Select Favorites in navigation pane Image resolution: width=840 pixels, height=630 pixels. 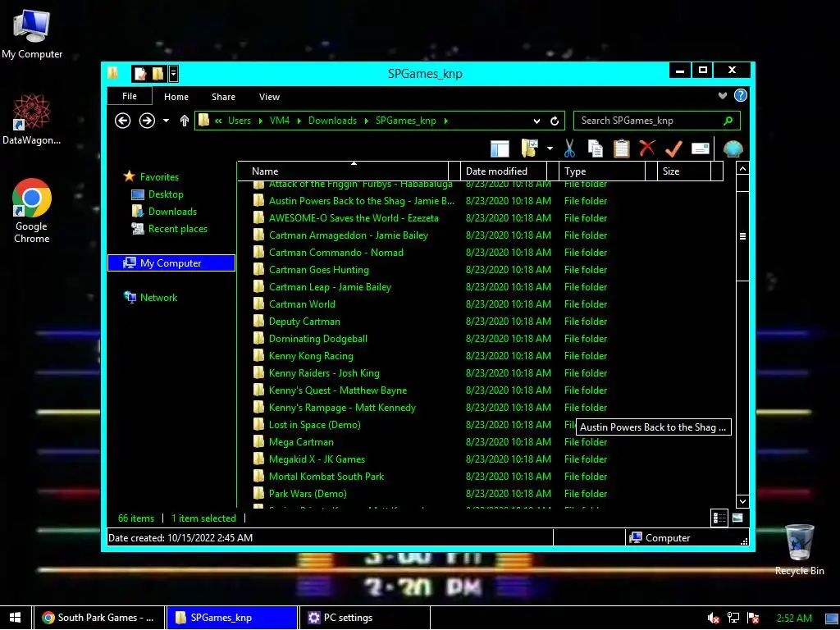(159, 177)
